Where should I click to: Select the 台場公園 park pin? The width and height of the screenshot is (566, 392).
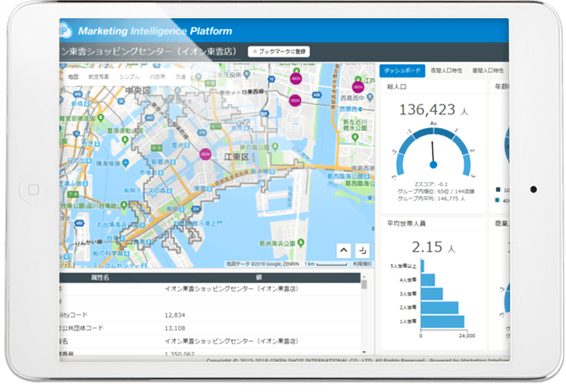tap(124, 205)
